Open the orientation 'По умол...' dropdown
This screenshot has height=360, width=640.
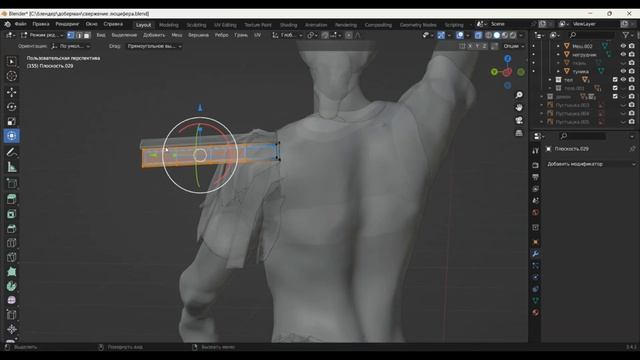(x=70, y=46)
